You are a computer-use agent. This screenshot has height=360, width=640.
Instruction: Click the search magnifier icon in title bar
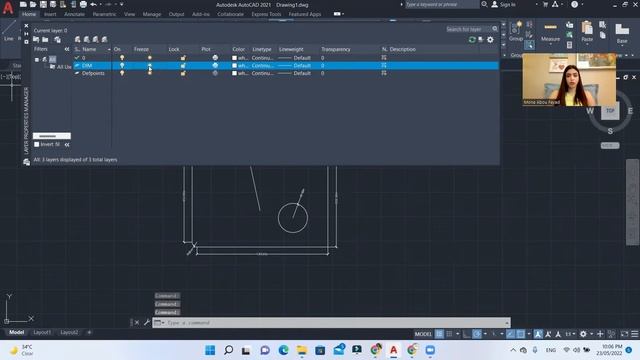(x=484, y=4)
